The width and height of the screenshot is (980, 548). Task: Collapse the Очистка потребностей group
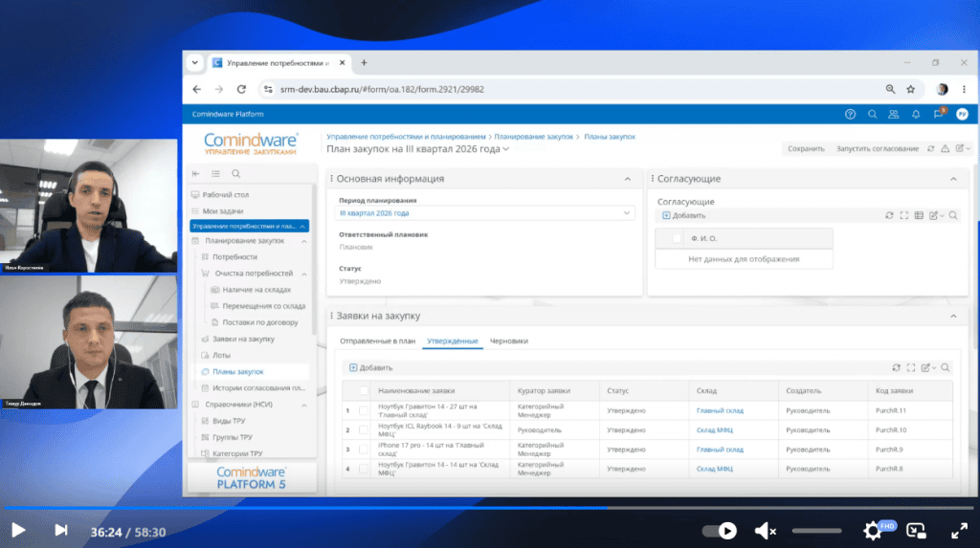point(304,274)
